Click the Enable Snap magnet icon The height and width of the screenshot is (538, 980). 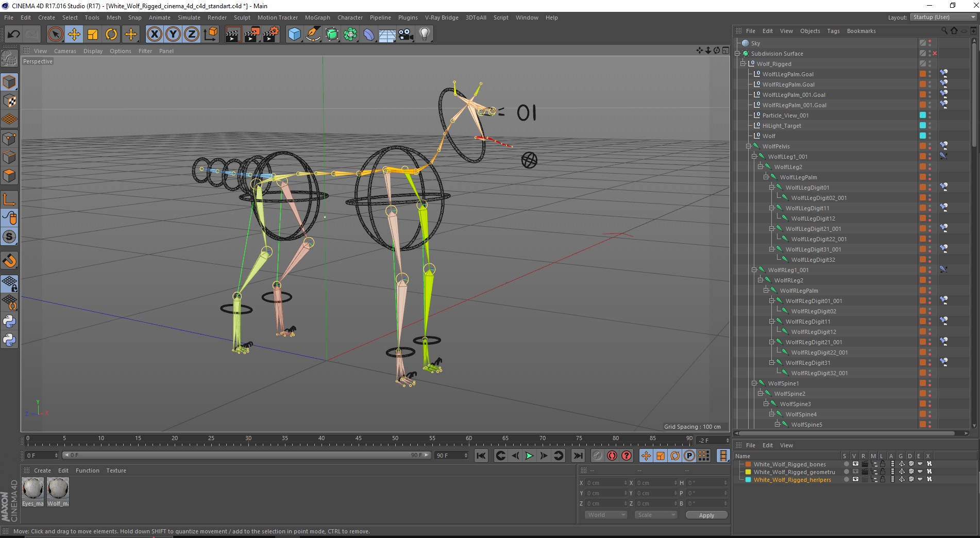point(9,261)
